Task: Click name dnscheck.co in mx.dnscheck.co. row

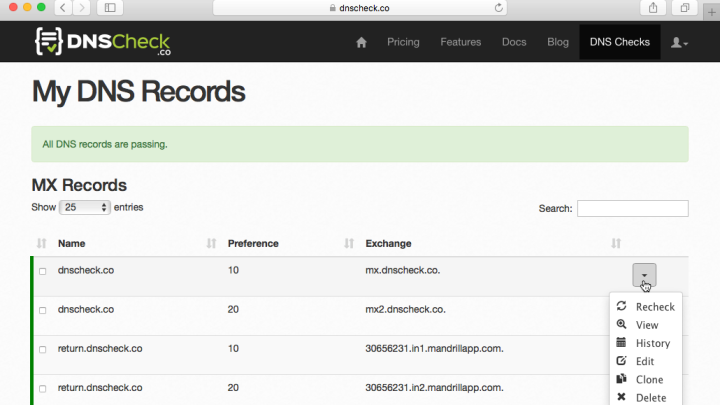Action: click(x=86, y=270)
